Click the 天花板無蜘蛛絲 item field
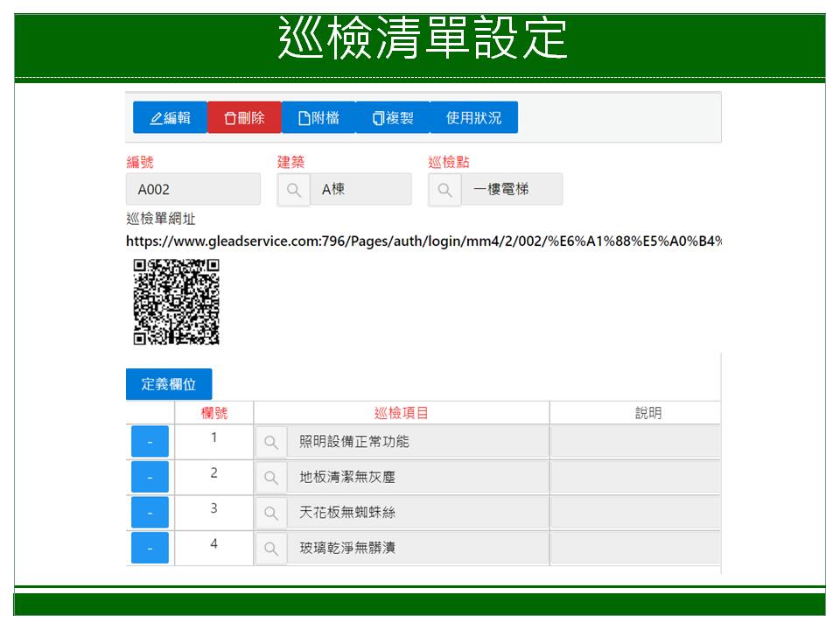Viewport: 840px width, 630px height. pos(418,512)
